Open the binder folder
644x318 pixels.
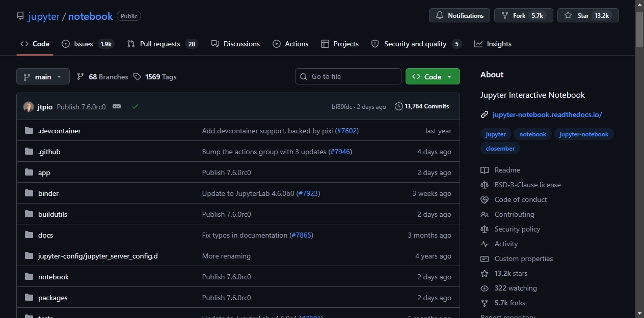coord(48,193)
